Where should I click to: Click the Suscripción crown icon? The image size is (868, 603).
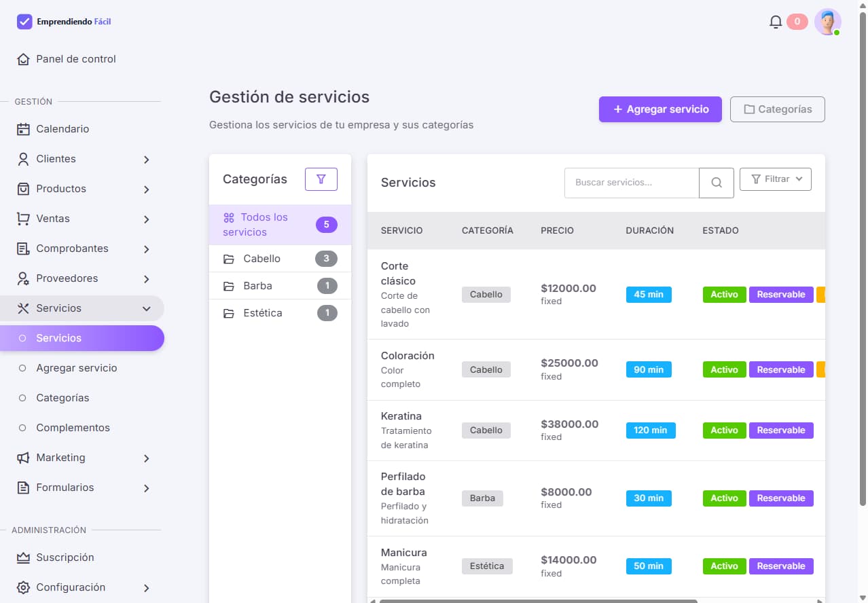pyautogui.click(x=24, y=558)
